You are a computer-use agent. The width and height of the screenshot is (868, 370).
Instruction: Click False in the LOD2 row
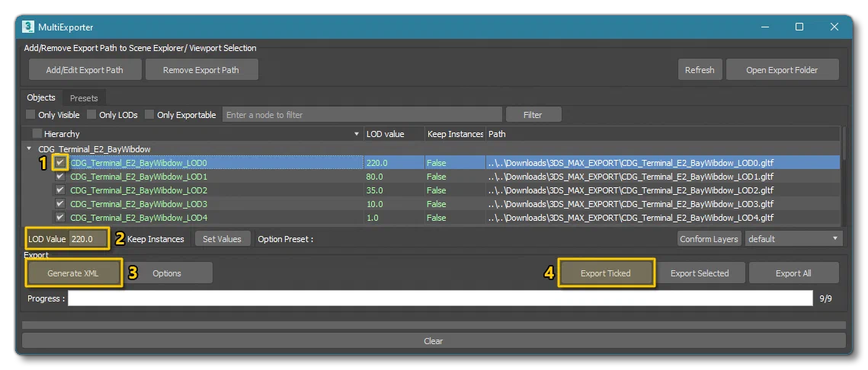click(436, 190)
